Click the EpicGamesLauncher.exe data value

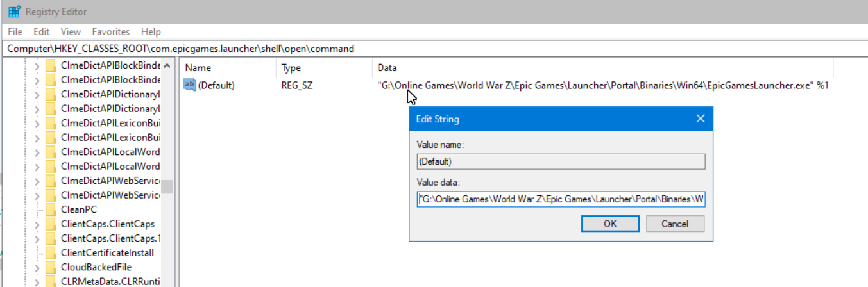point(603,85)
